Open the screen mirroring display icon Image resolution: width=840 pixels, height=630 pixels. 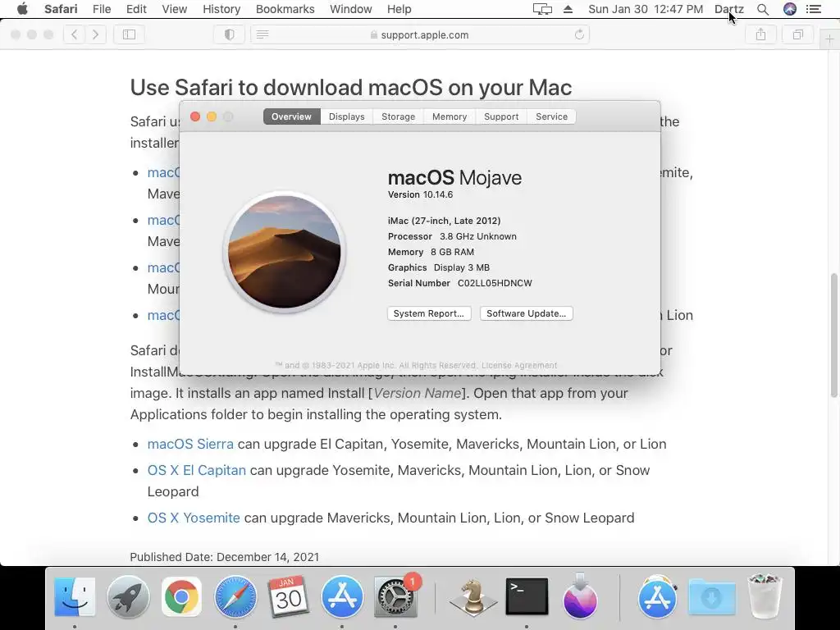click(x=542, y=9)
